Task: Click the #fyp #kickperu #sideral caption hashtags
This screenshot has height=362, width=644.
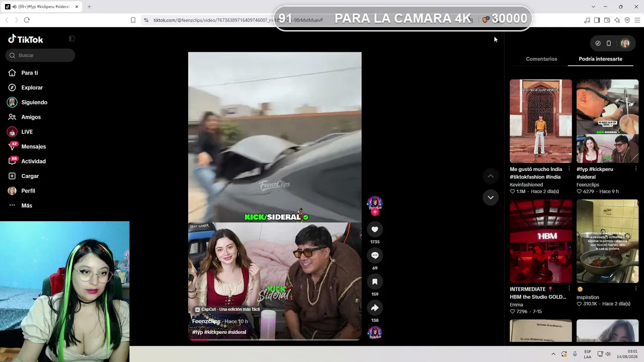Action: click(x=219, y=332)
